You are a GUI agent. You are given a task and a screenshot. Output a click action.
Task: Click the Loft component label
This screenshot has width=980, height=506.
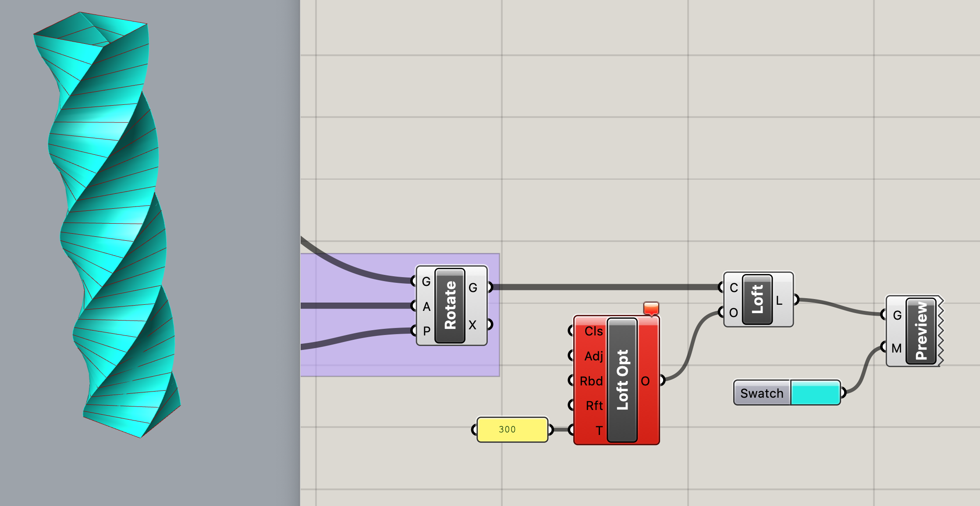(x=757, y=299)
